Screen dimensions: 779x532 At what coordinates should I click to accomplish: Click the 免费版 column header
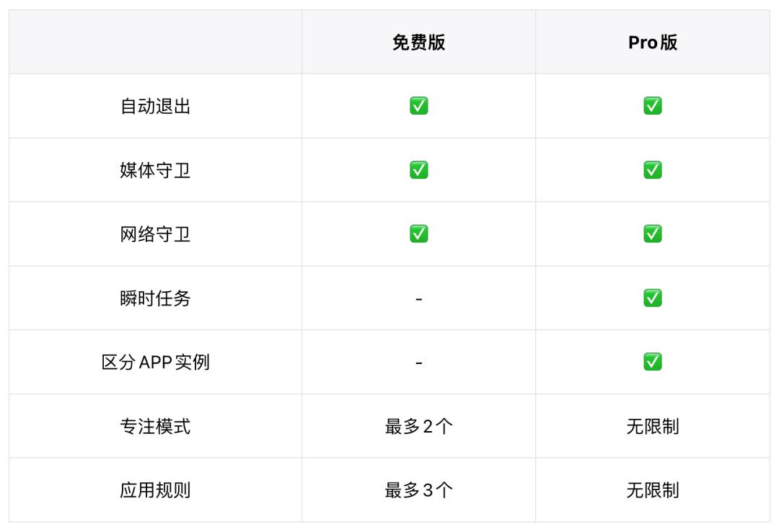click(x=418, y=43)
